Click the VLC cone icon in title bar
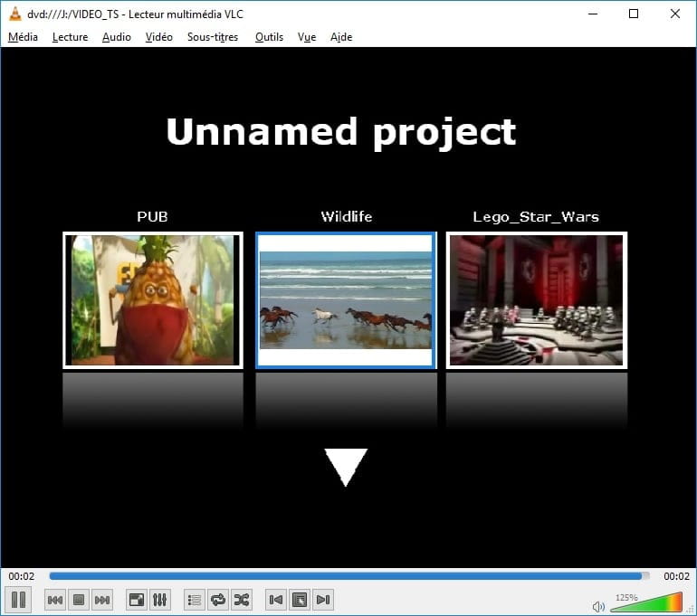 coord(14,14)
